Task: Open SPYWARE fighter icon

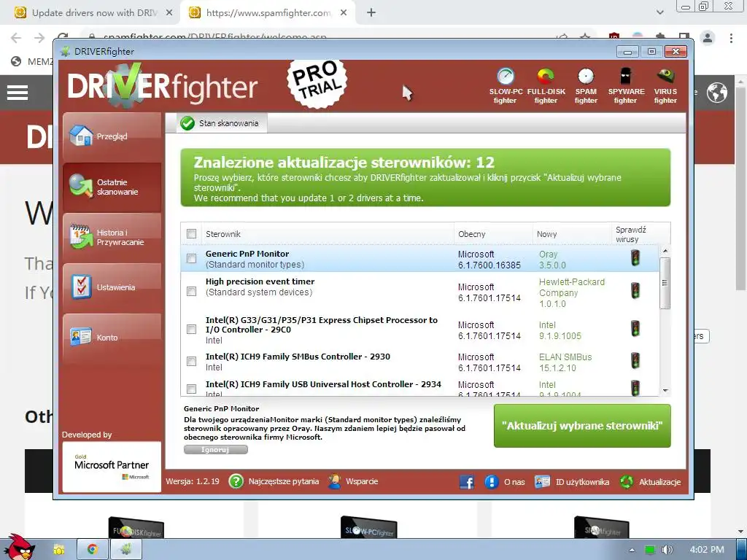Action: tap(625, 77)
